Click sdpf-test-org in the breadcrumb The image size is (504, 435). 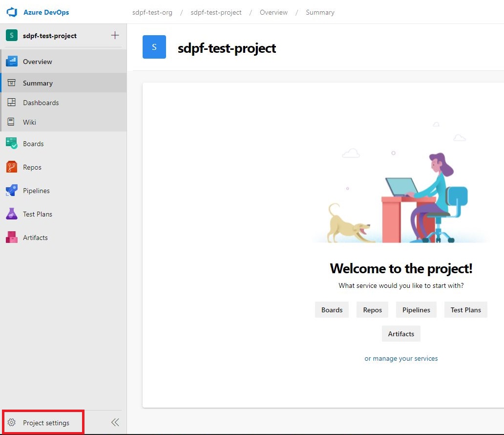point(152,12)
